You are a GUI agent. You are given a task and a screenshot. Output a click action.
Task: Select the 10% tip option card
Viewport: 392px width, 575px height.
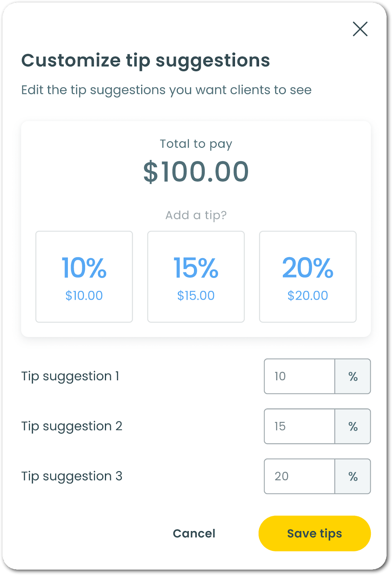(84, 276)
